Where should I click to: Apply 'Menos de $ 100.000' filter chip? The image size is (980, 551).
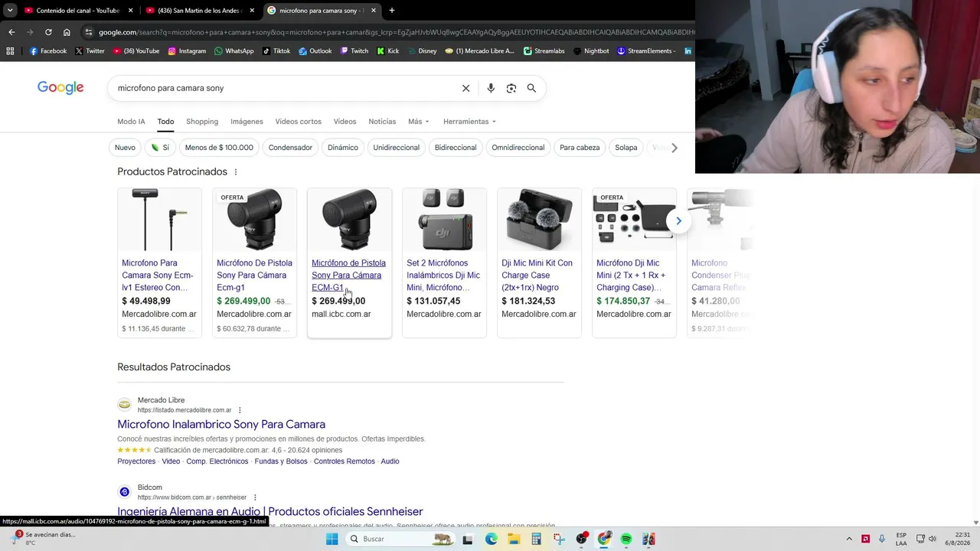pyautogui.click(x=219, y=148)
